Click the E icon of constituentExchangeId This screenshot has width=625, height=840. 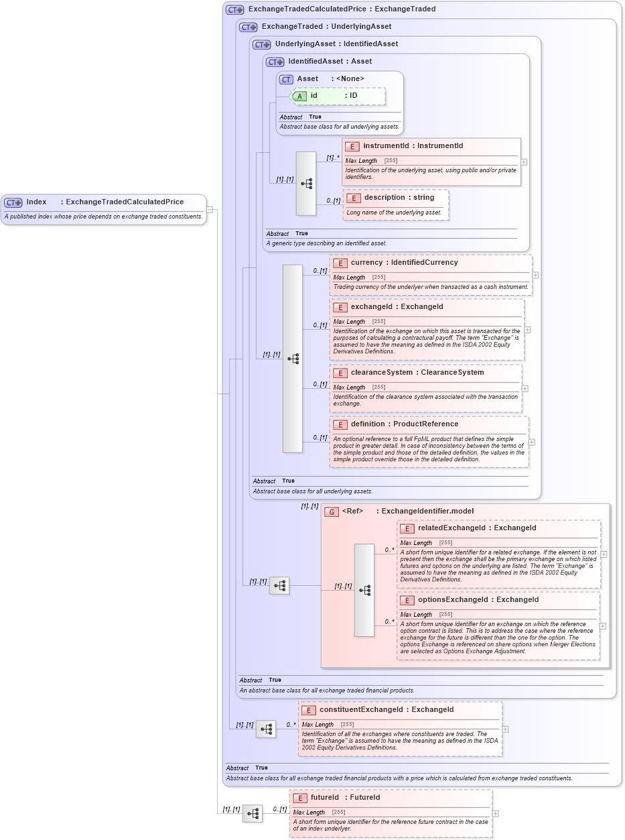(309, 710)
